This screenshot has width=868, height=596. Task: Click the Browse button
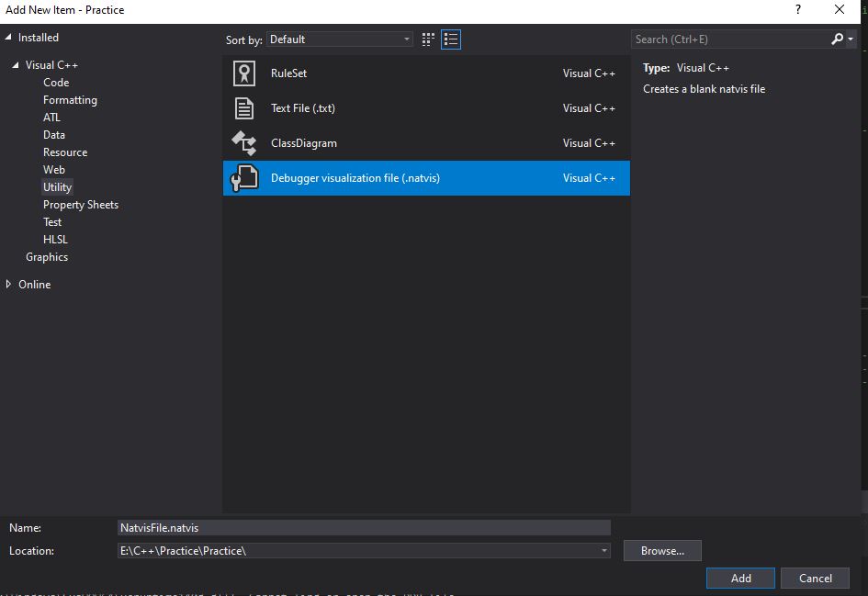(662, 550)
